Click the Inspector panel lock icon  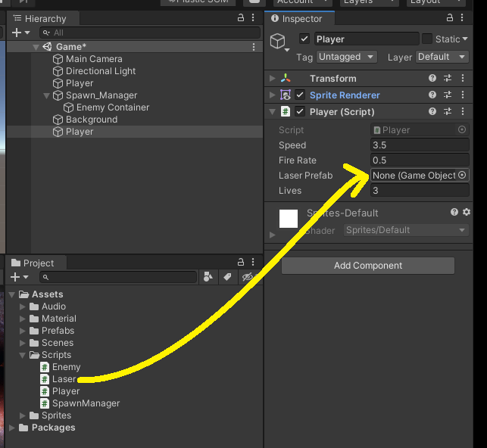click(x=450, y=17)
